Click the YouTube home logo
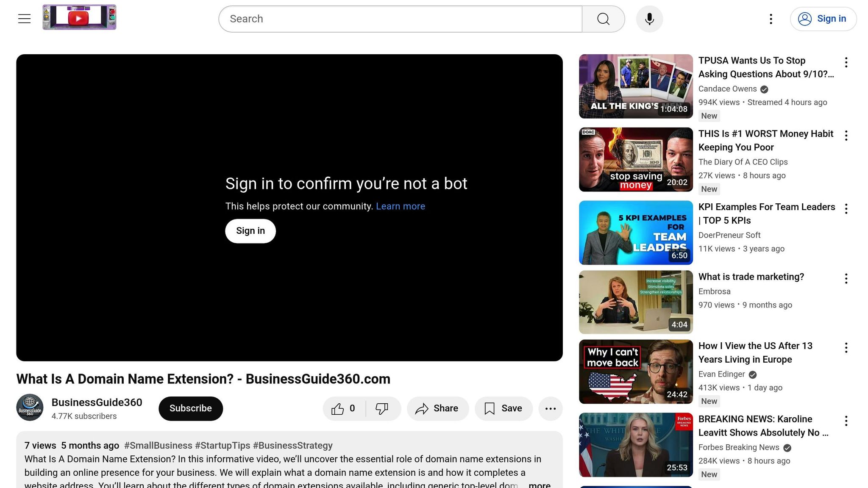Screen dimensions: 868x488 [x=79, y=17]
